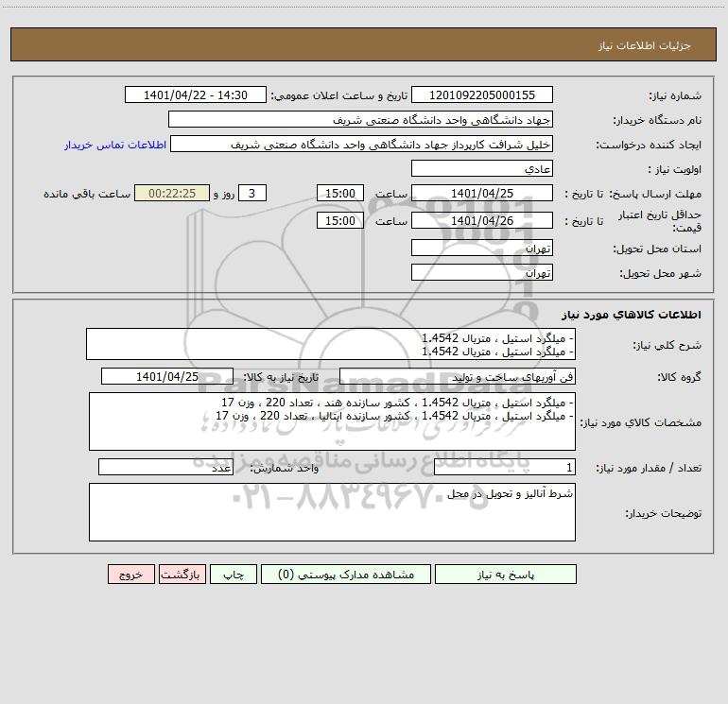
Task: Click the 'اطلاعات کالاهای مورد نیاز' section heading
Action: click(631, 315)
